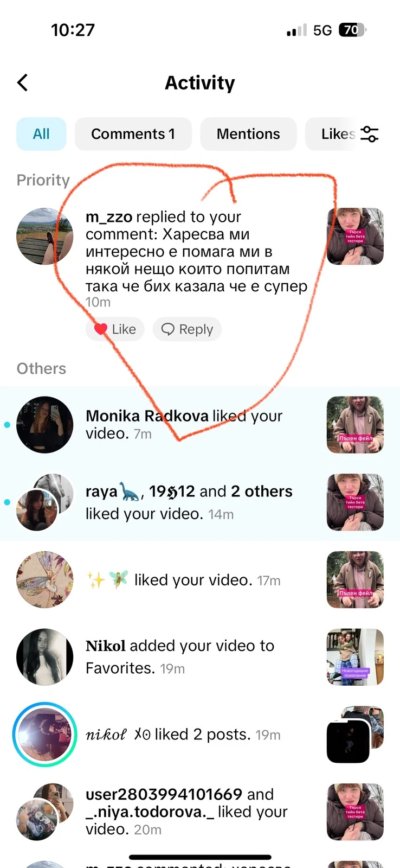The image size is (400, 868).
Task: Open m_zzo's profile picture
Action: click(45, 236)
